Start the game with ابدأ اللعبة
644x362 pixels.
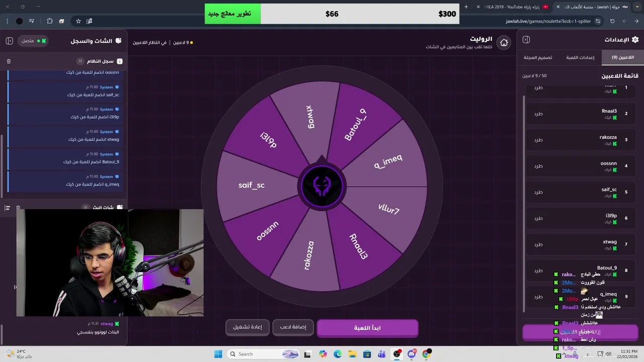coord(367,328)
